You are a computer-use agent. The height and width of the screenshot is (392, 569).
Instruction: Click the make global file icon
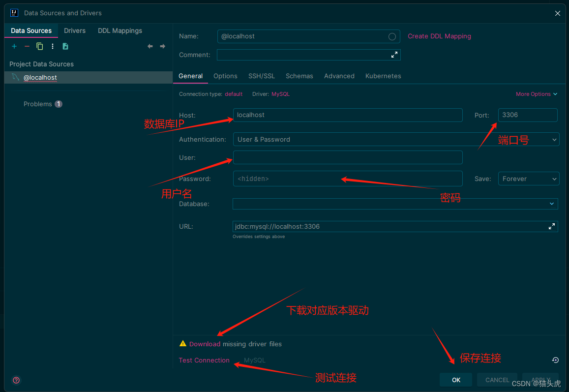point(65,46)
